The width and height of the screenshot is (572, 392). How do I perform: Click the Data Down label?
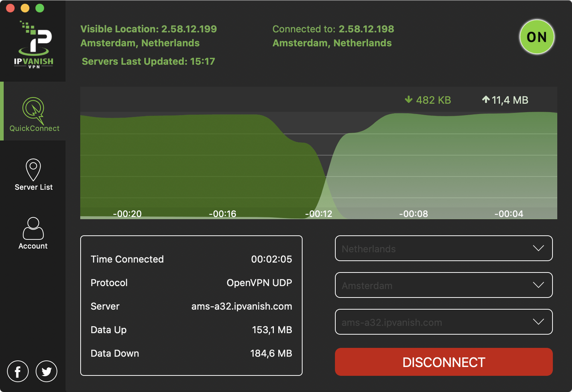click(x=115, y=353)
